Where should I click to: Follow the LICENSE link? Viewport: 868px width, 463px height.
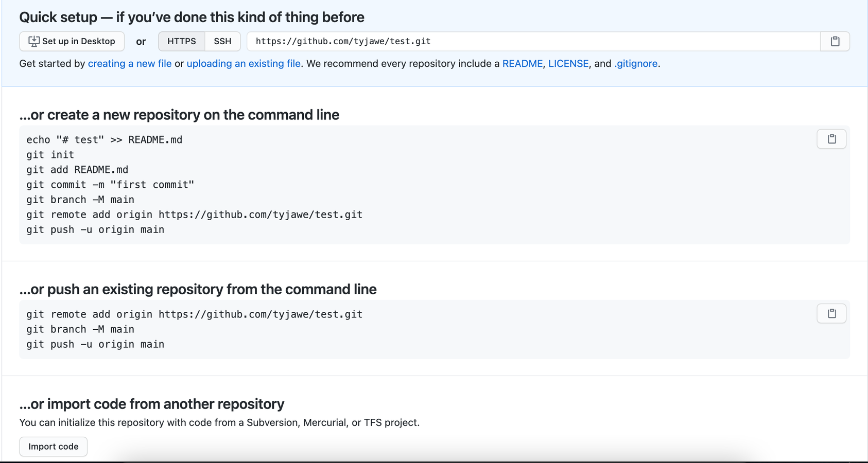(x=568, y=63)
